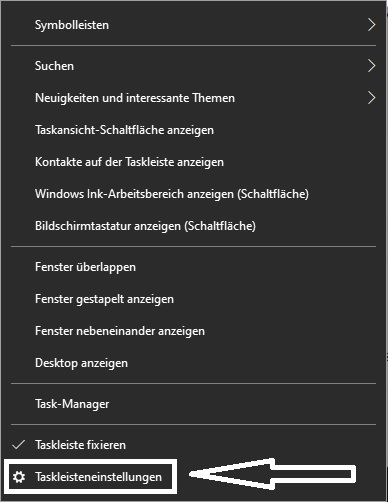The image size is (388, 502).
Task: Click the gear icon beside Taskleisteneinstellungen
Action: [x=19, y=477]
